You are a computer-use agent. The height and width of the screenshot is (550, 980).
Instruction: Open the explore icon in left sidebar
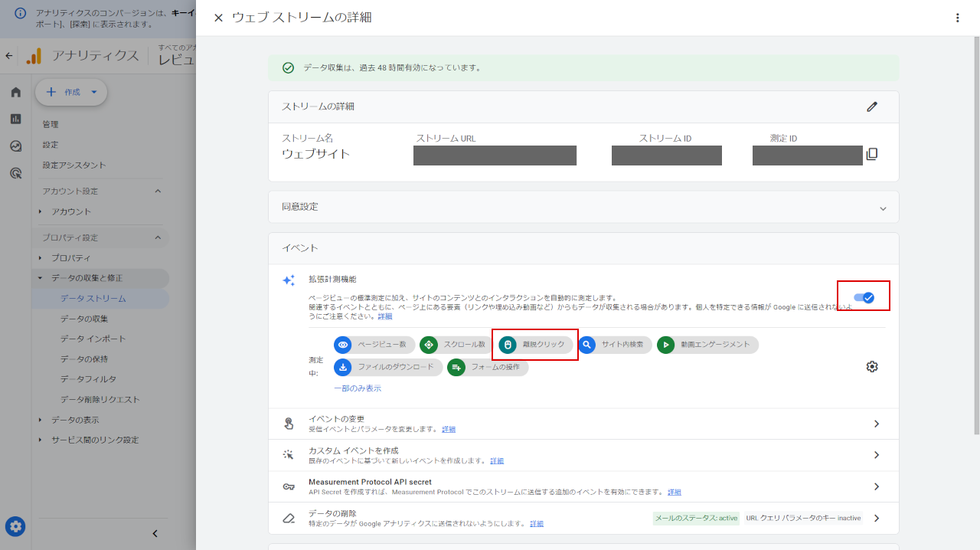click(x=15, y=146)
